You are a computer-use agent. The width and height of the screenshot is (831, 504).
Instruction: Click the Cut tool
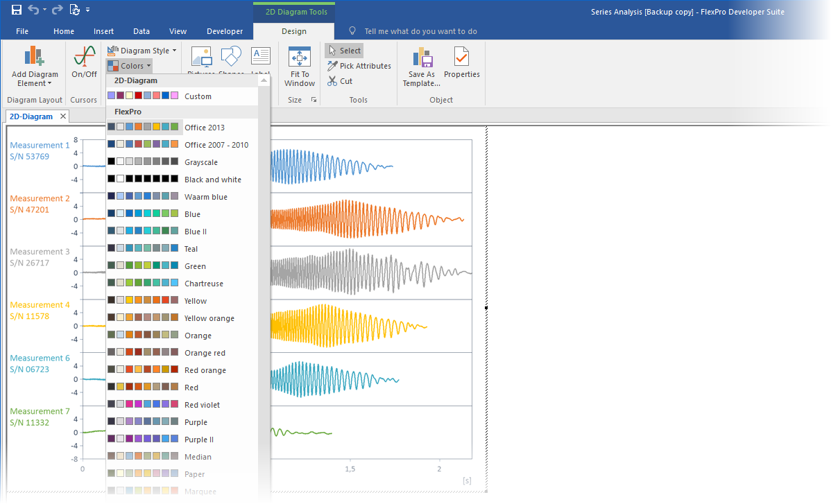point(340,81)
